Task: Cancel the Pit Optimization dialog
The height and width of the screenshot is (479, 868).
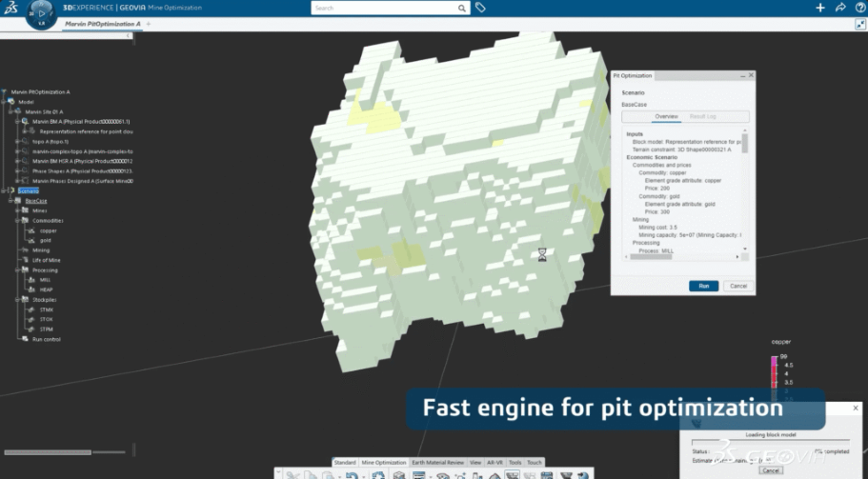Action: [737, 286]
